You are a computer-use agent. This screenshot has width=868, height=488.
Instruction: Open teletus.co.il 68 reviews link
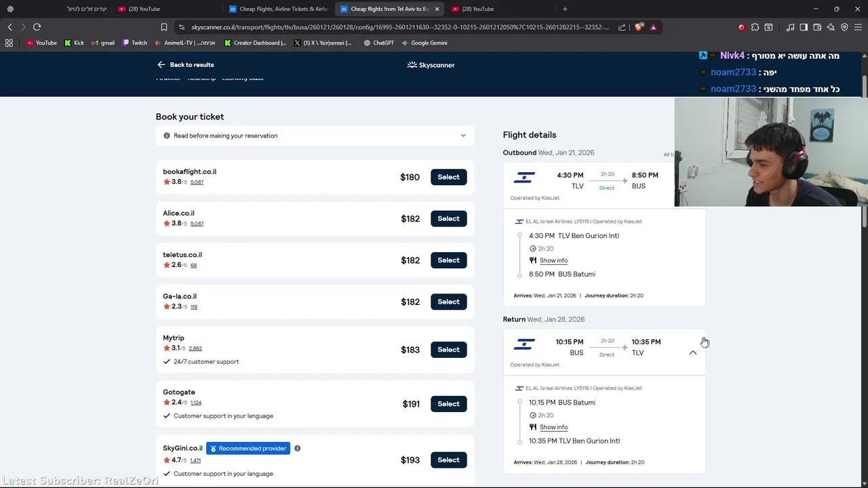pos(193,266)
